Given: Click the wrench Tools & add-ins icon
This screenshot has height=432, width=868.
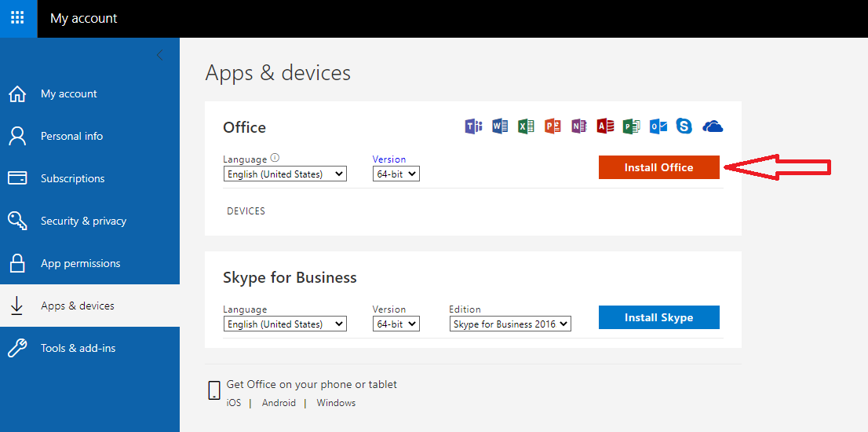Looking at the screenshot, I should (x=18, y=349).
